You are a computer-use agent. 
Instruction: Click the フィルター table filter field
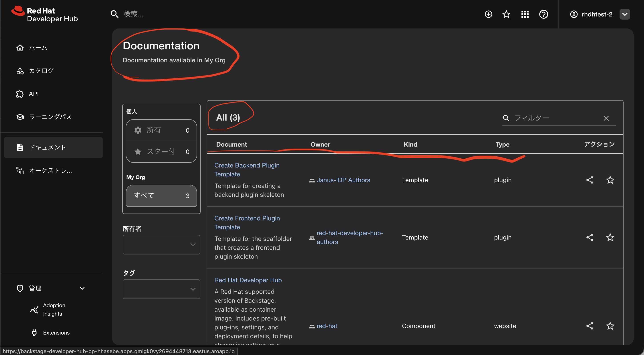(555, 118)
